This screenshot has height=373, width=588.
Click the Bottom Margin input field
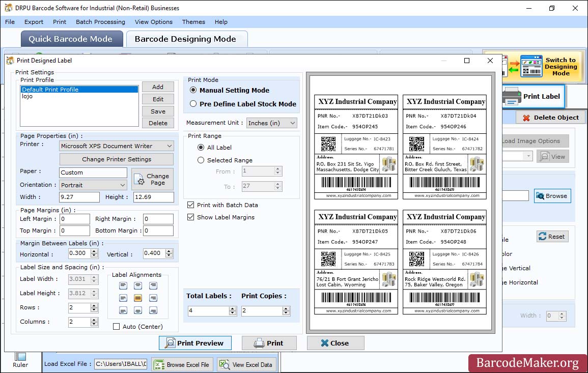[x=158, y=231]
